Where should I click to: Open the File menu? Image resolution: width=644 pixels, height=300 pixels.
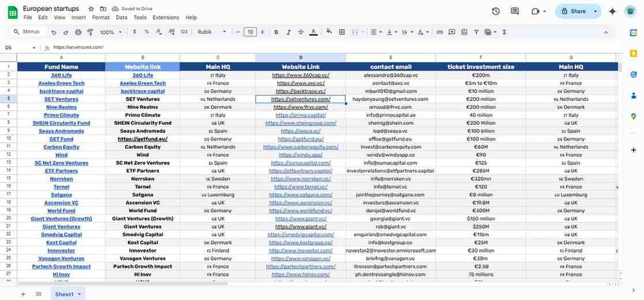click(x=28, y=18)
